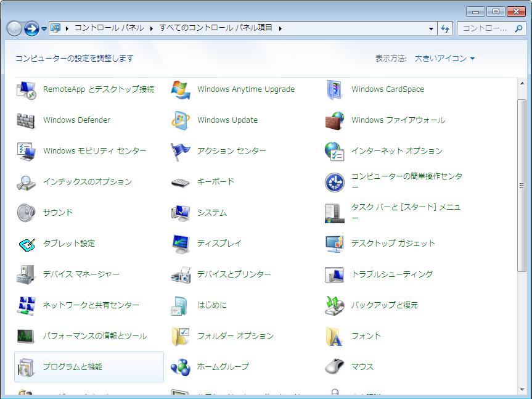Click the ネットワークと共有センター icon
The image size is (532, 399).
tap(26, 306)
